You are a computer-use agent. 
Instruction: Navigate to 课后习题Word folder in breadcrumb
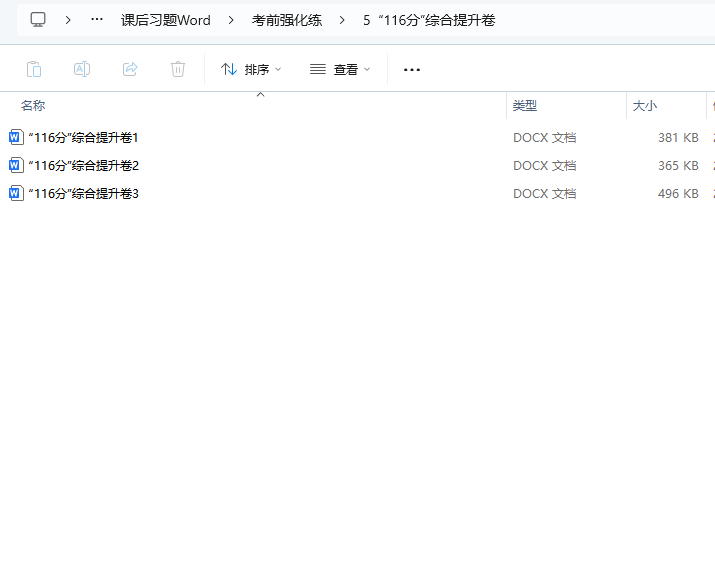coord(166,20)
